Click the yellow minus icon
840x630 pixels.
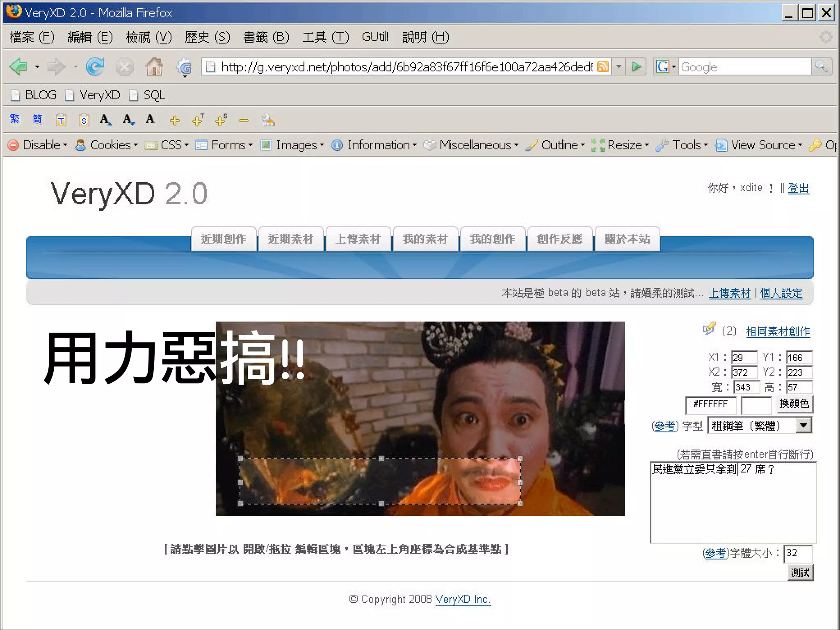pos(244,121)
